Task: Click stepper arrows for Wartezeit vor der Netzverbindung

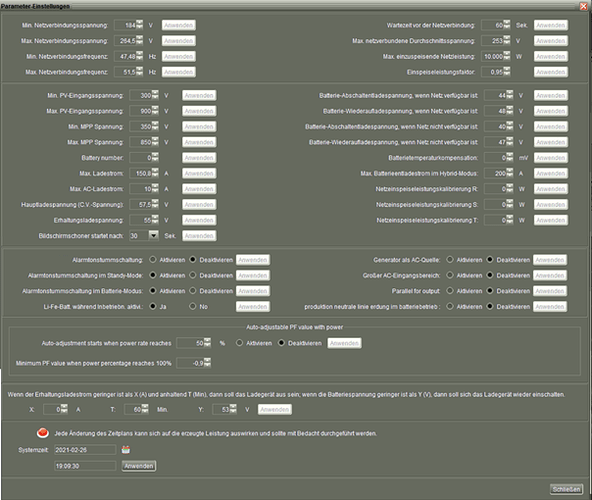Action: coord(507,25)
